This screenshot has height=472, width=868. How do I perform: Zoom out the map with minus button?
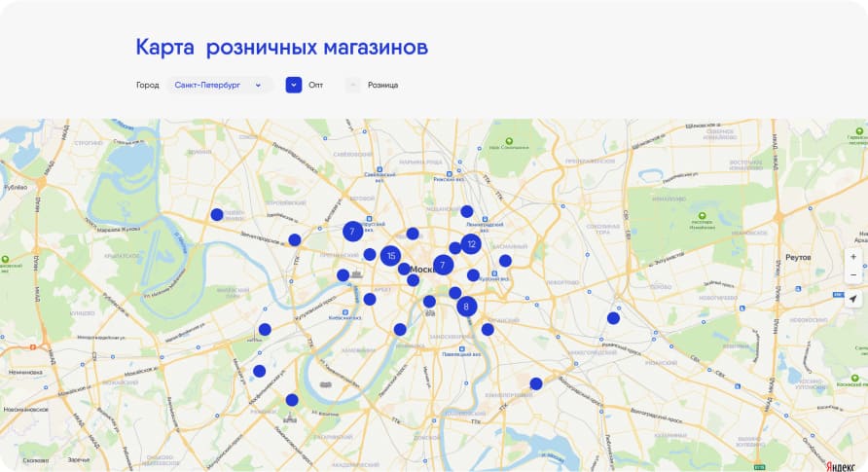(853, 275)
